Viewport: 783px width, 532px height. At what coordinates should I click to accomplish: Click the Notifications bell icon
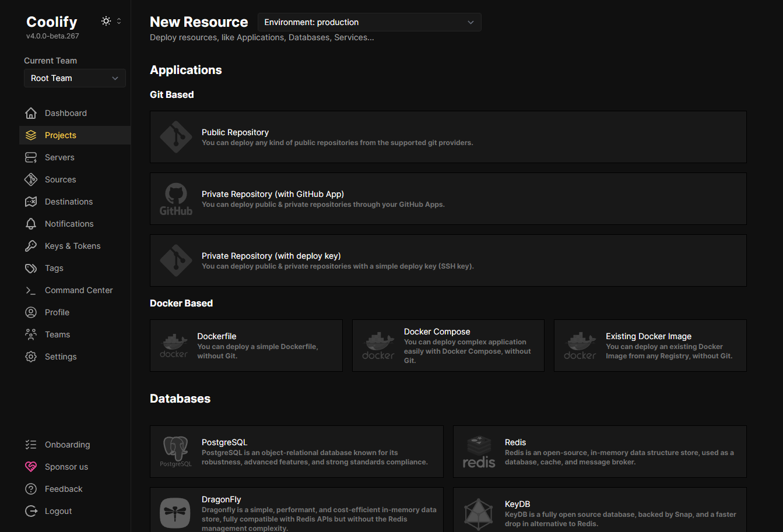[x=31, y=224]
